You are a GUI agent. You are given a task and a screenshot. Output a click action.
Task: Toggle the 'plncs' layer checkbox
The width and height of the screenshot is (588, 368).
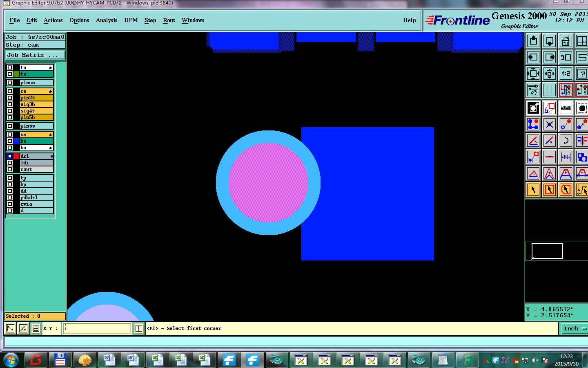point(10,83)
